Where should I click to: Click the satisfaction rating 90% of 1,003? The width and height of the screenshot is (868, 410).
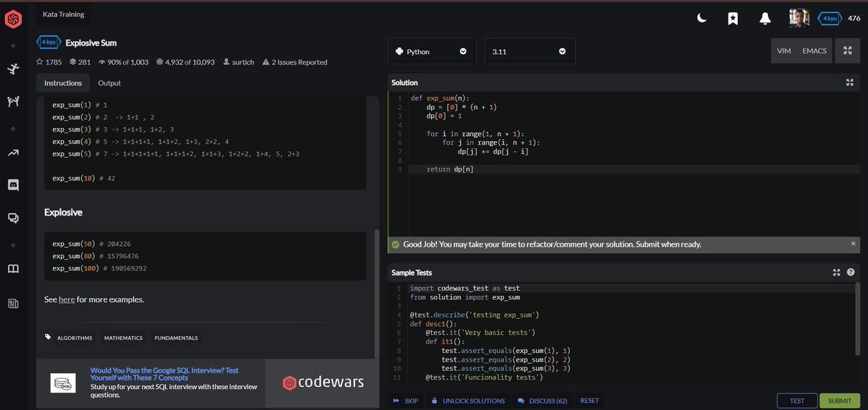(x=124, y=62)
